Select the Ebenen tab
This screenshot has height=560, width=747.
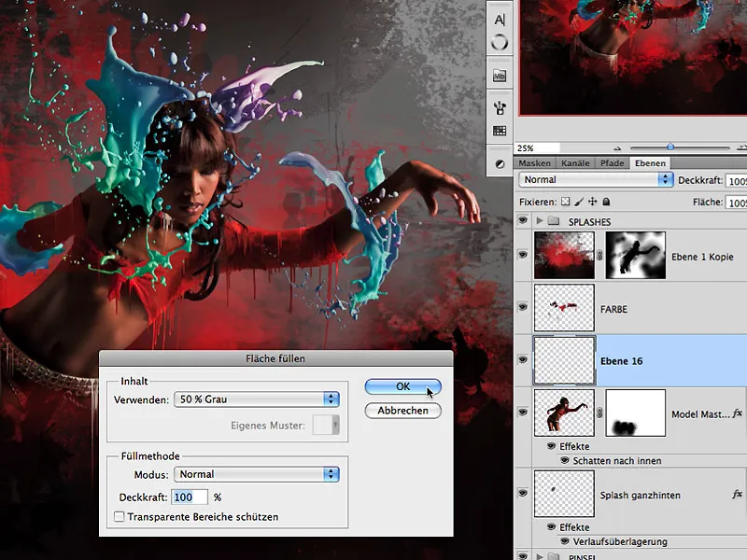pos(650,162)
